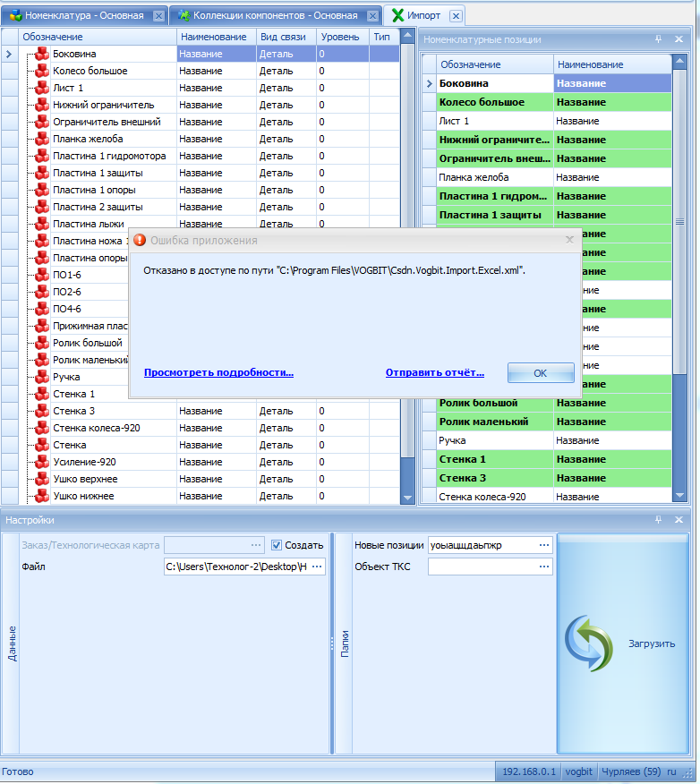This screenshot has width=700, height=784.
Task: Click the icon of Пластина 1 гидромотора row
Action: click(42, 156)
